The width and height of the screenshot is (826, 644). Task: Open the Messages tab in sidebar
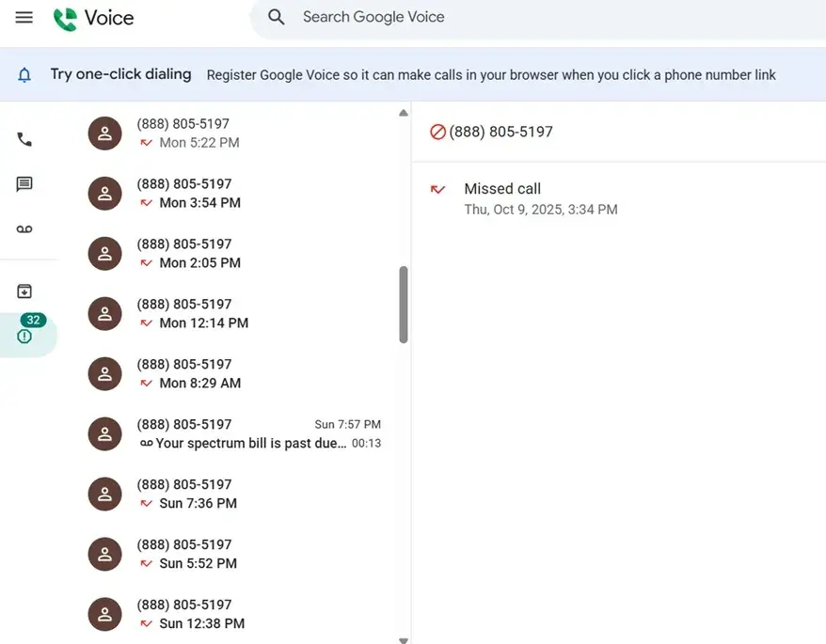click(x=24, y=184)
